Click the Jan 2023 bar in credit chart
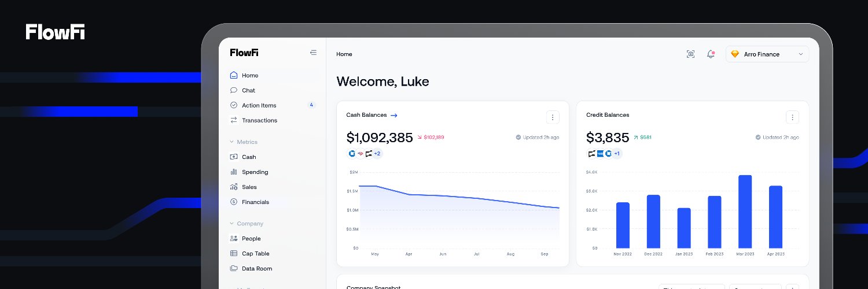The image size is (868, 289). click(684, 228)
